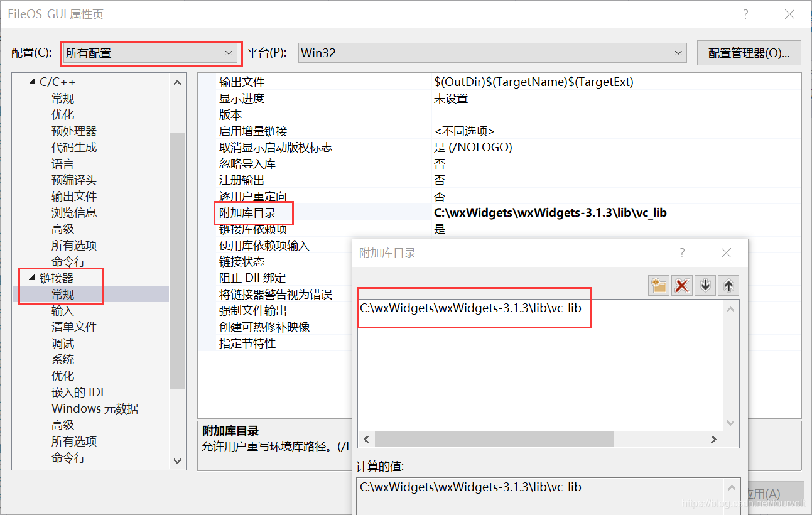Click the 附加库目录 property name
The width and height of the screenshot is (812, 515).
(247, 213)
